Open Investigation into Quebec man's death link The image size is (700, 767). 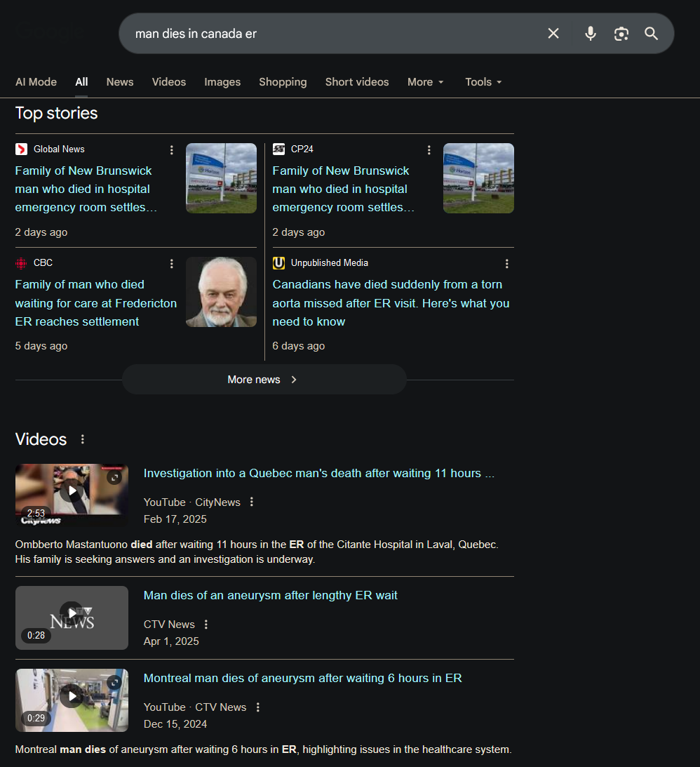point(318,473)
